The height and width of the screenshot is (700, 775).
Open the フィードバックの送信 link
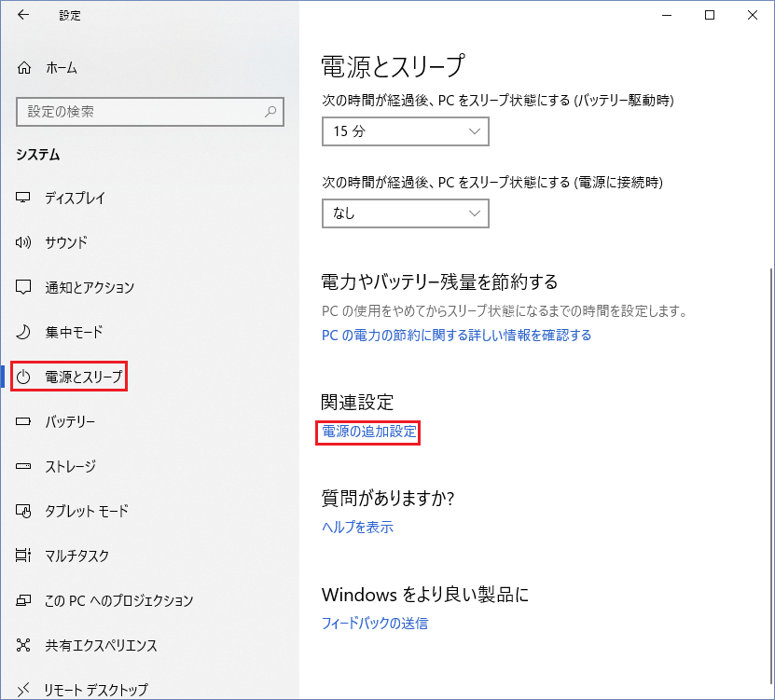[374, 624]
